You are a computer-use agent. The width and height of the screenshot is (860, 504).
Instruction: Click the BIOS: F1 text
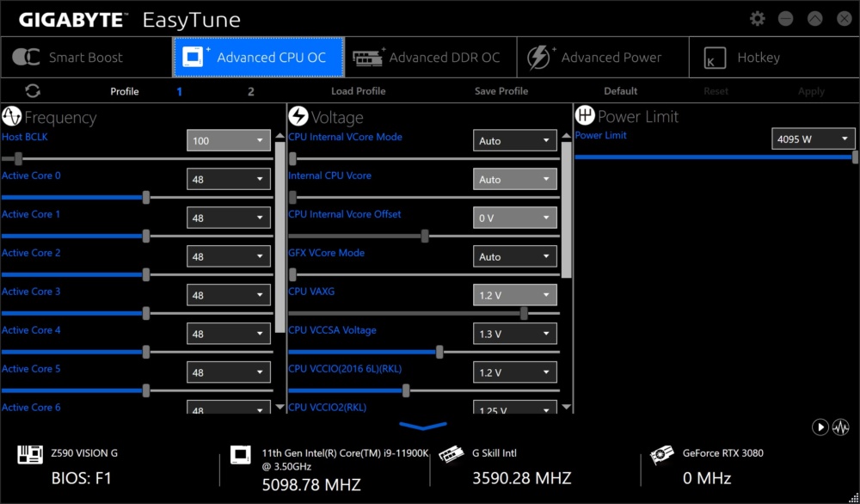click(x=81, y=478)
